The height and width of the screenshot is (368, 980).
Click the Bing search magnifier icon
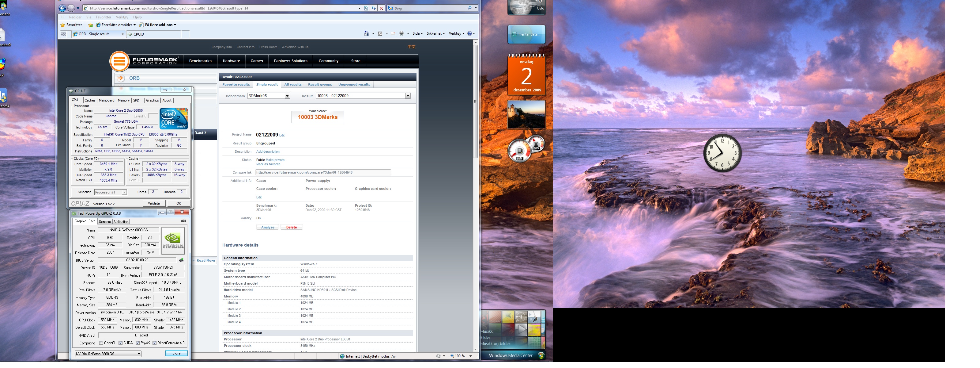pyautogui.click(x=469, y=8)
